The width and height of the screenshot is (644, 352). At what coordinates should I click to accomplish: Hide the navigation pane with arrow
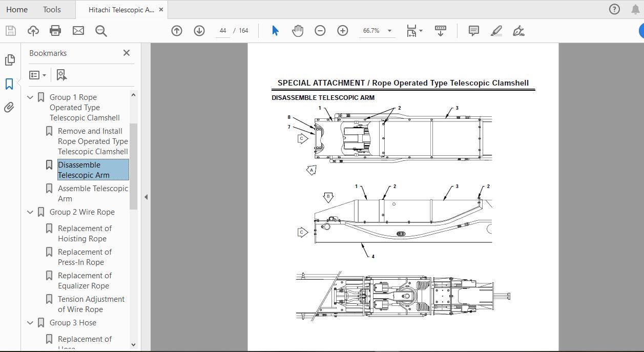[x=146, y=197]
